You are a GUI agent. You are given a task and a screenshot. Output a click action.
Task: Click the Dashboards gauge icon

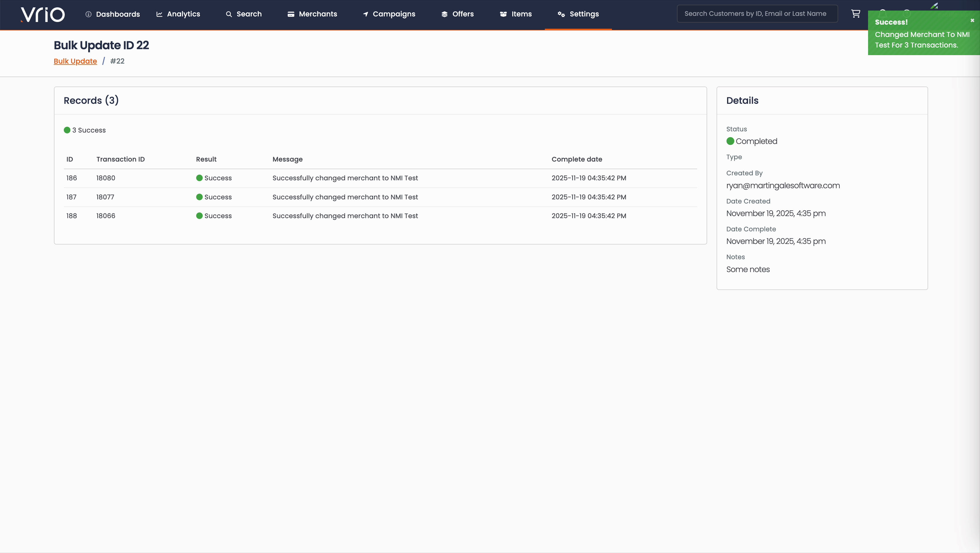88,14
